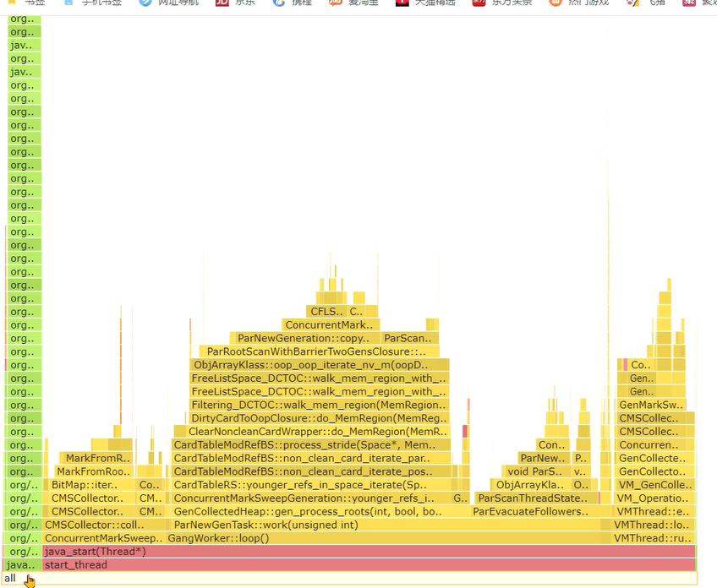The width and height of the screenshot is (717, 588).
Task: Open the ParRootScanWithBarrierTwoGensClosure frame
Action: 320,351
